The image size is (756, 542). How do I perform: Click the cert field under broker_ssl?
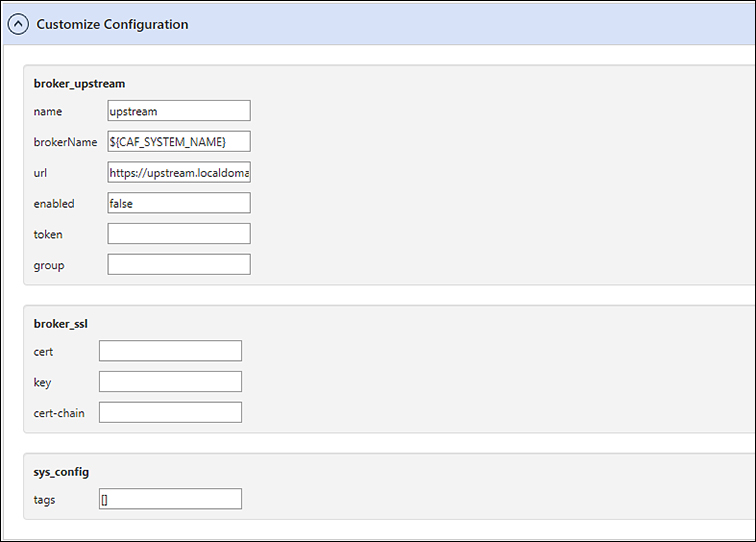tap(170, 351)
